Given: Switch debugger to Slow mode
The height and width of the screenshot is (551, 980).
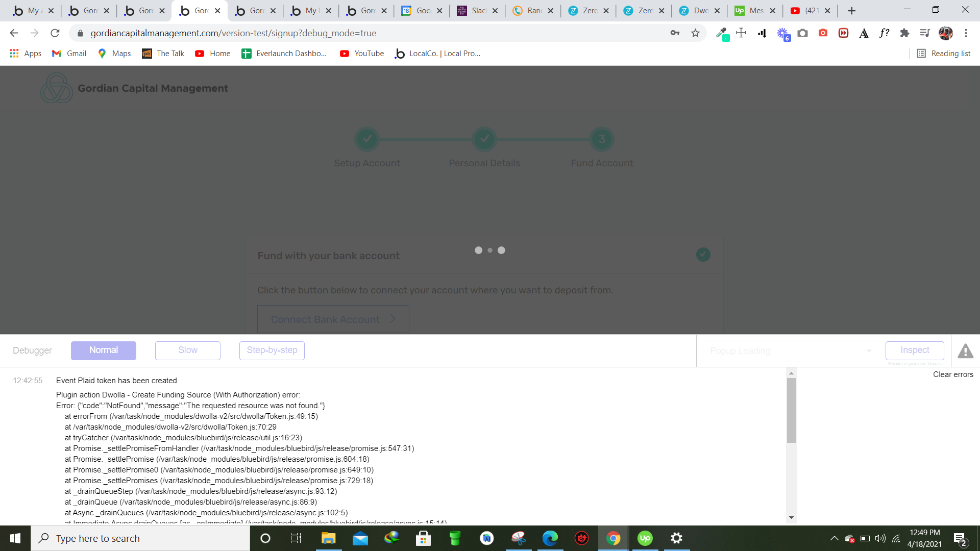Looking at the screenshot, I should point(188,350).
